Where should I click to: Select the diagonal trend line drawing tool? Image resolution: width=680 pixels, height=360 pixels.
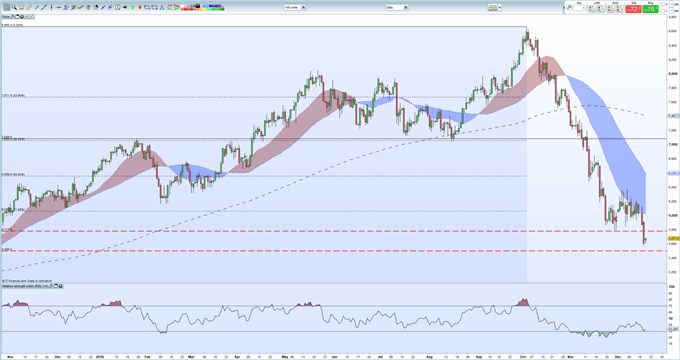(44, 7)
